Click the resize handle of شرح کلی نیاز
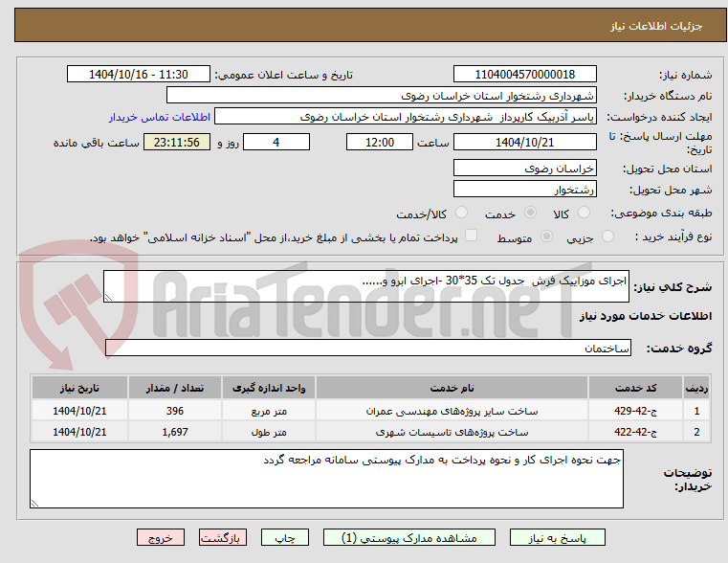 tap(108, 298)
